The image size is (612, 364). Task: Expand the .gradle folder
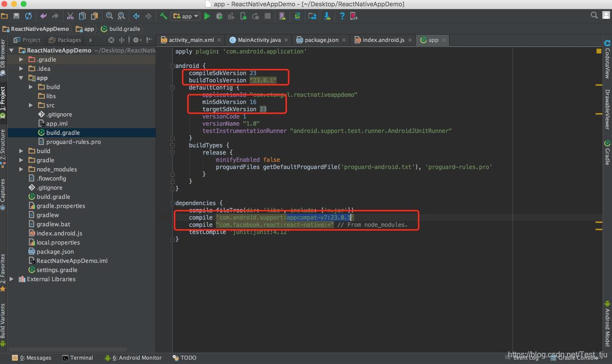click(x=21, y=60)
